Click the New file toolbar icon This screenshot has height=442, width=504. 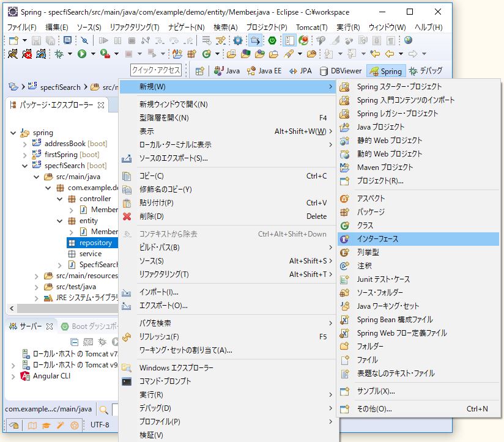point(13,40)
